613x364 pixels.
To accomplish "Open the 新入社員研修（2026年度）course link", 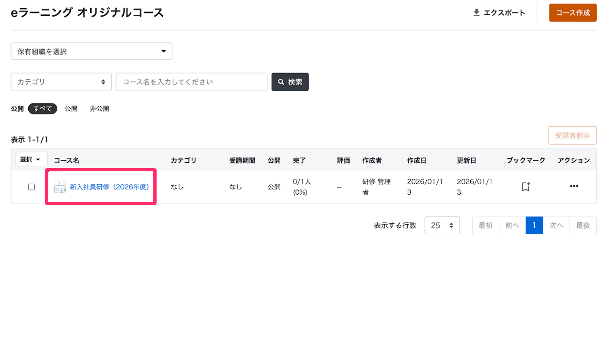I will tap(110, 187).
